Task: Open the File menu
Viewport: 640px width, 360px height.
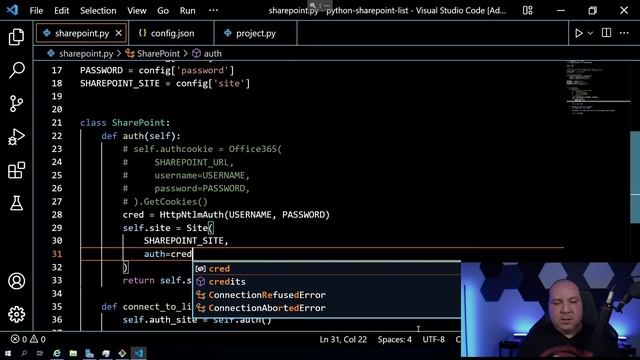Action: coord(36,11)
